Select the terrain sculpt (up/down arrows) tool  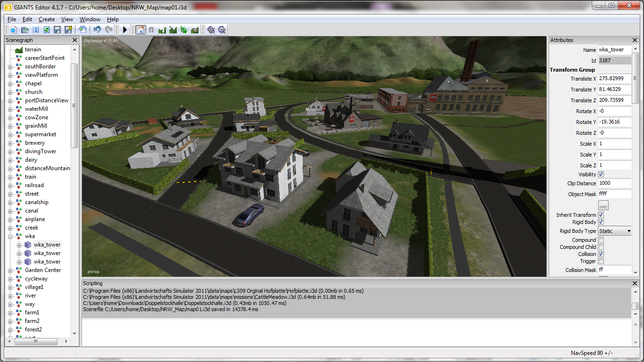[163, 30]
